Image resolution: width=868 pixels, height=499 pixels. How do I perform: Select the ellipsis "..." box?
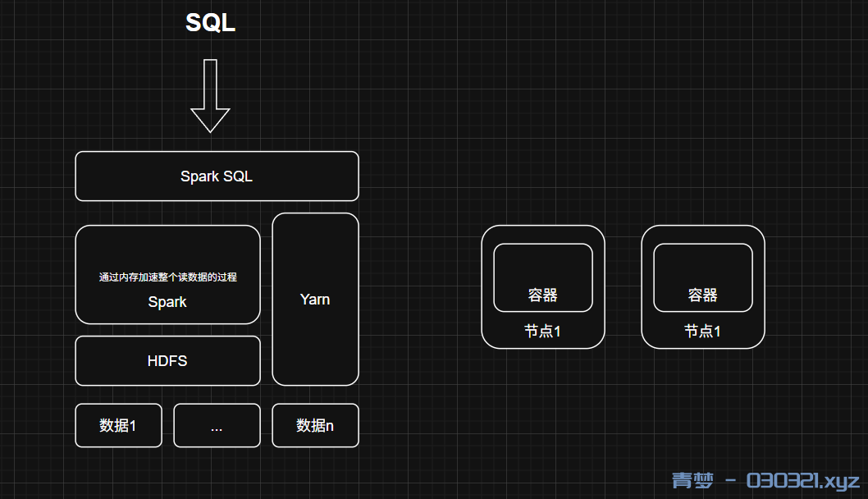[x=217, y=425]
